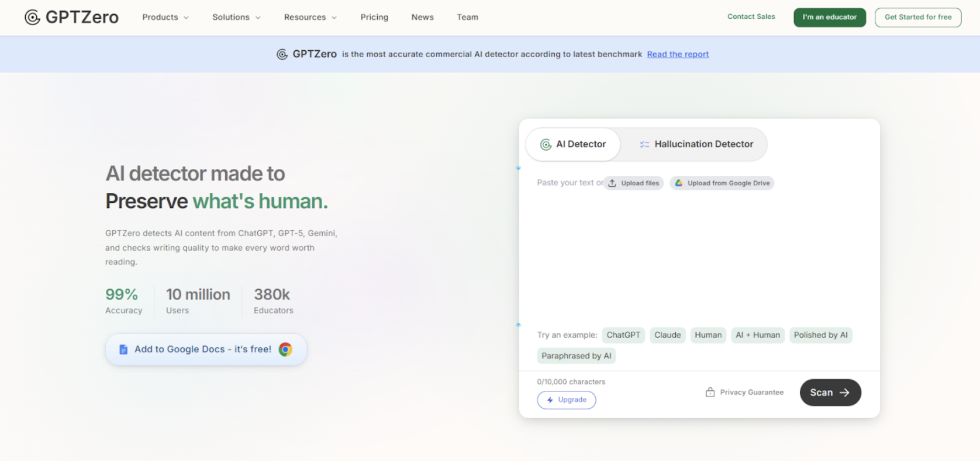Follow the Read the report link

coord(678,54)
